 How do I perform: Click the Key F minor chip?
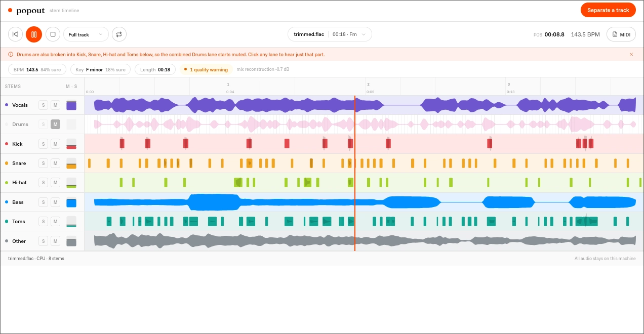(100, 69)
